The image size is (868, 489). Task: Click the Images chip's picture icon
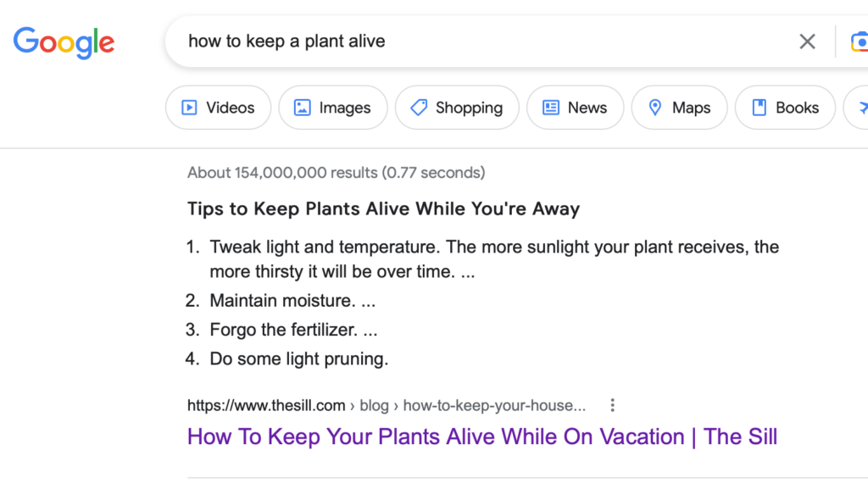click(x=303, y=108)
